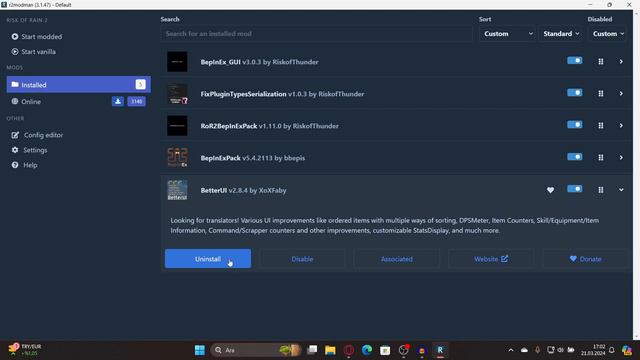
Task: Click the drag handle icon for RoR2BepInExPack
Action: click(601, 126)
